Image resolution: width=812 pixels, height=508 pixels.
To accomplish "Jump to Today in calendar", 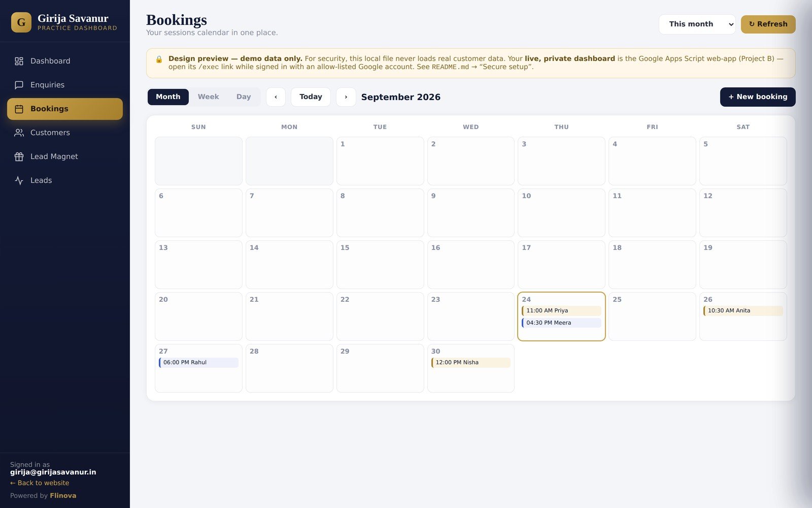I will pos(311,97).
